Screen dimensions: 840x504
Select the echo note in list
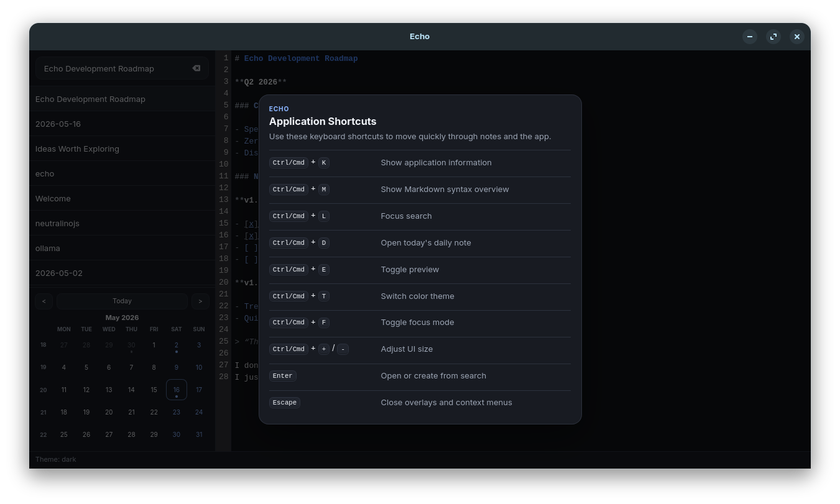pos(122,173)
